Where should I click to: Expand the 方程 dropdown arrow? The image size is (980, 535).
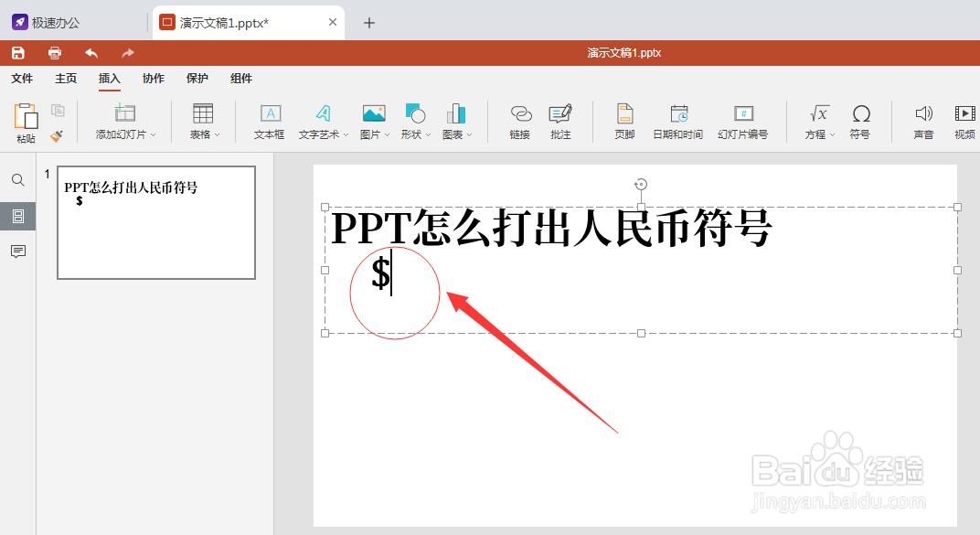(x=833, y=135)
